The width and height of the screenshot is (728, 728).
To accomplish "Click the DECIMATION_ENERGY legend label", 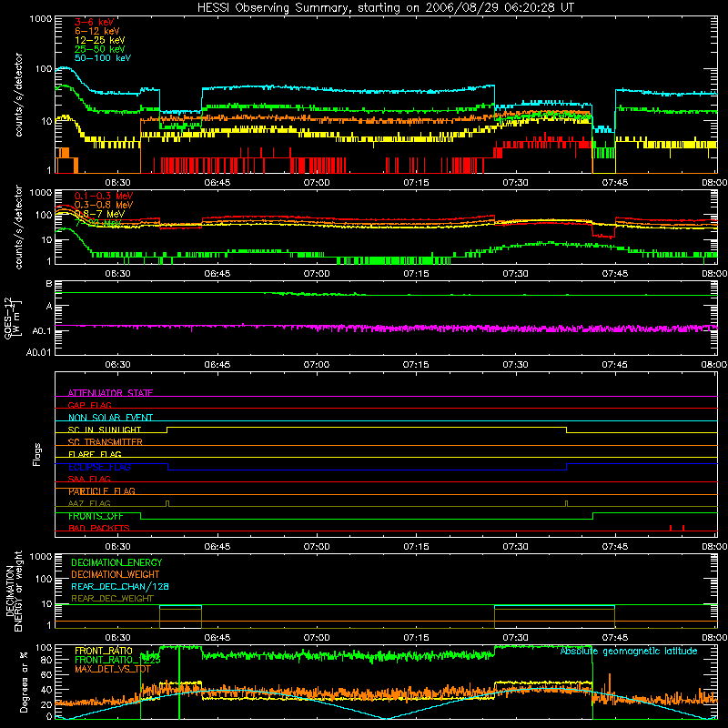I will click(x=116, y=562).
